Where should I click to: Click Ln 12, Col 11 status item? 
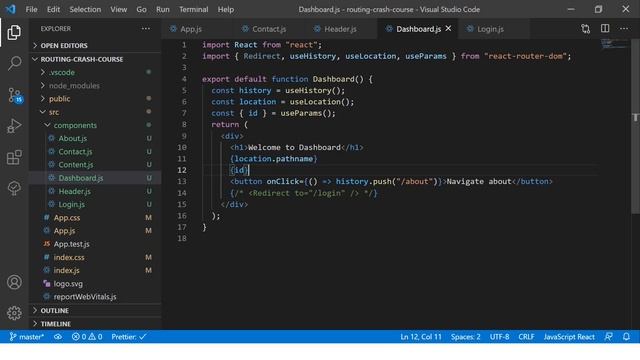(421, 337)
